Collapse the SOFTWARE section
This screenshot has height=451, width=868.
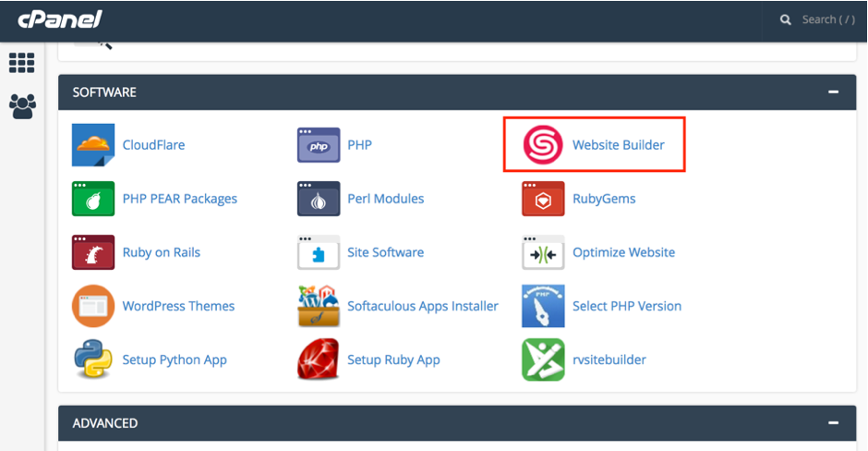tap(833, 92)
